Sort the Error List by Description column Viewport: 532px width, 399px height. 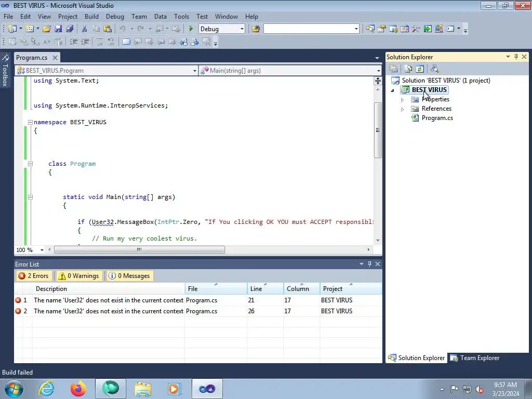(x=109, y=289)
